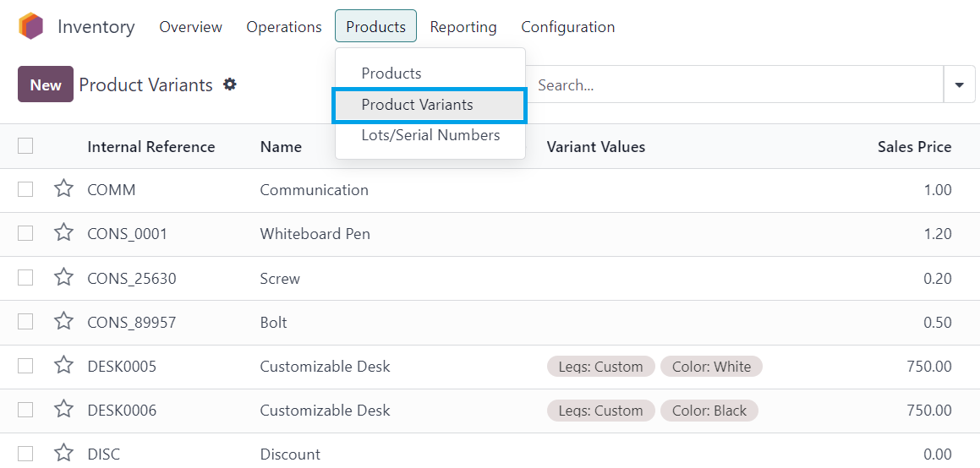Check the COMM row checkbox
The height and width of the screenshot is (468, 980).
point(25,190)
